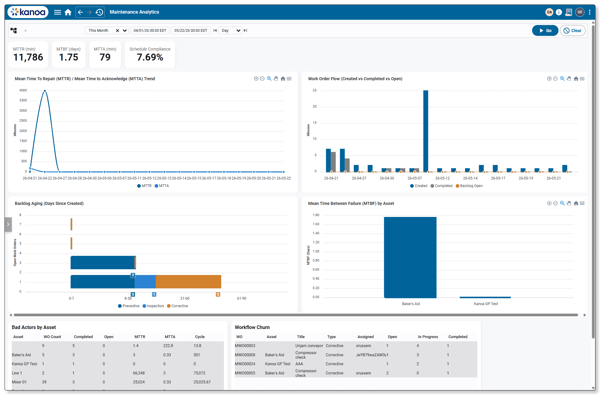
Task: Open the Work Order Flow chart export menu
Action: point(582,78)
